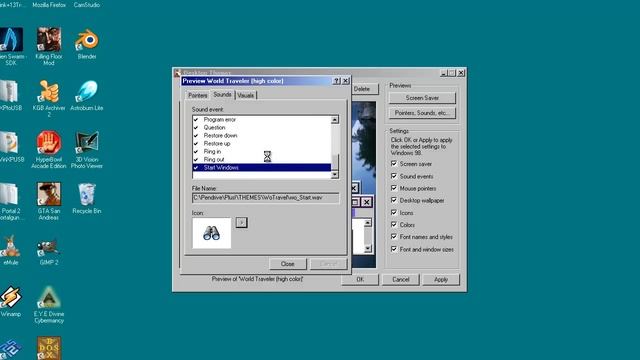Screen dimensions: 640x360
Task: Select the Start Windows sound event
Action: click(x=262, y=167)
